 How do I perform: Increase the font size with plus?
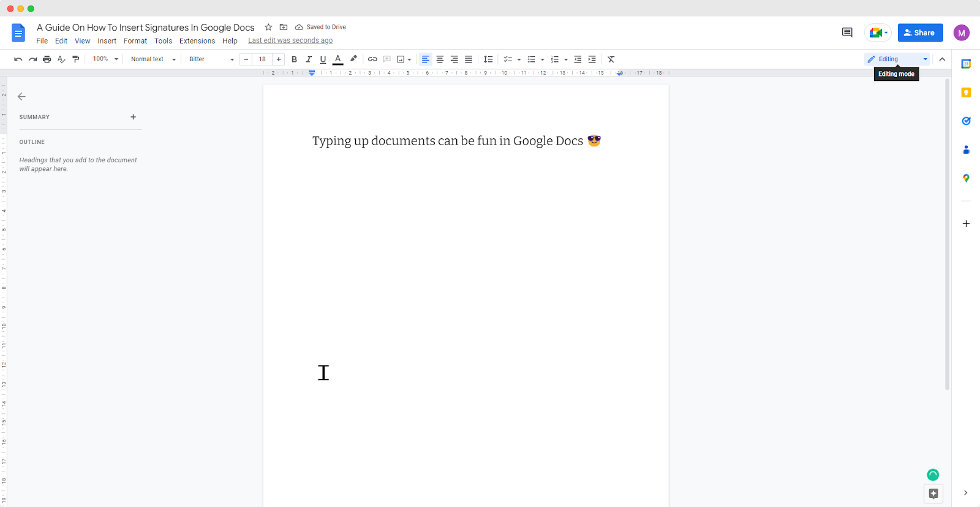pyautogui.click(x=279, y=59)
